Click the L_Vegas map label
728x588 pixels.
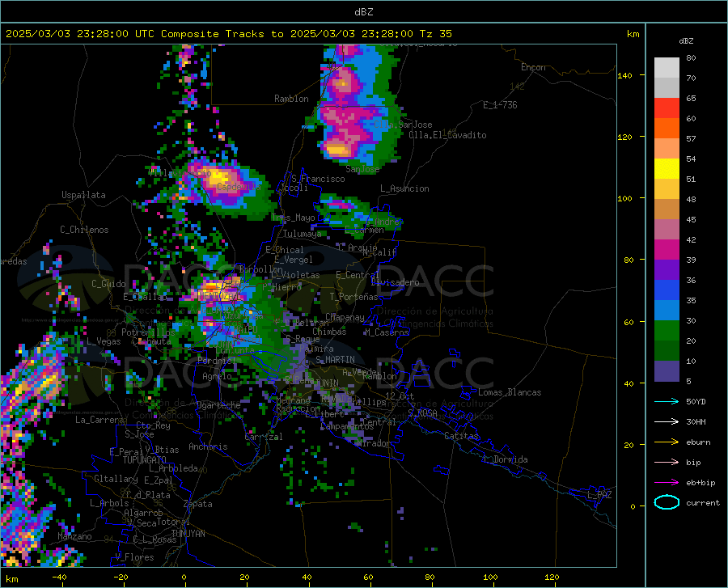point(104,341)
